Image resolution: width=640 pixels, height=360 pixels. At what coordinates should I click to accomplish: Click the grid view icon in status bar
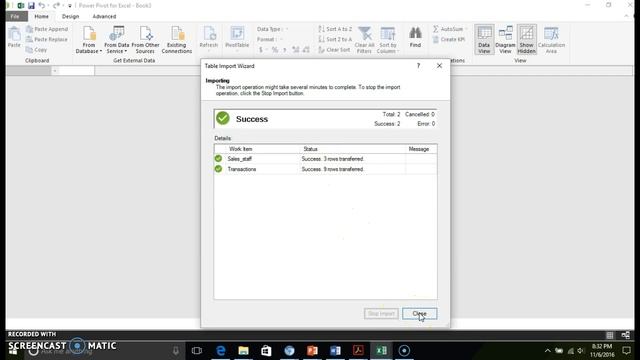(x=610, y=335)
